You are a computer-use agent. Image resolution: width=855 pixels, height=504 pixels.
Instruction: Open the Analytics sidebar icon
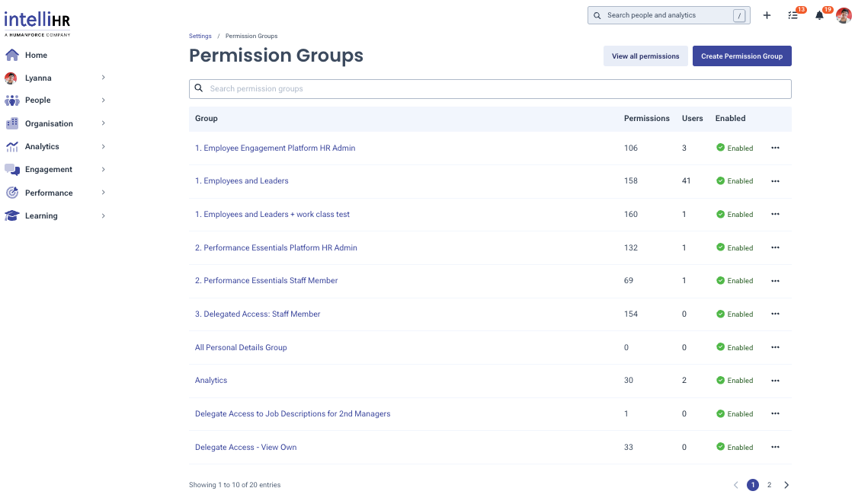[11, 146]
